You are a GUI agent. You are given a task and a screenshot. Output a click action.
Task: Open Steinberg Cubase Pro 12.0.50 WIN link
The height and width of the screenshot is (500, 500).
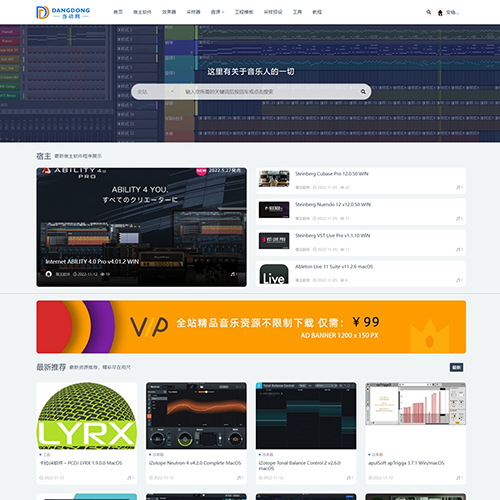pyautogui.click(x=332, y=174)
